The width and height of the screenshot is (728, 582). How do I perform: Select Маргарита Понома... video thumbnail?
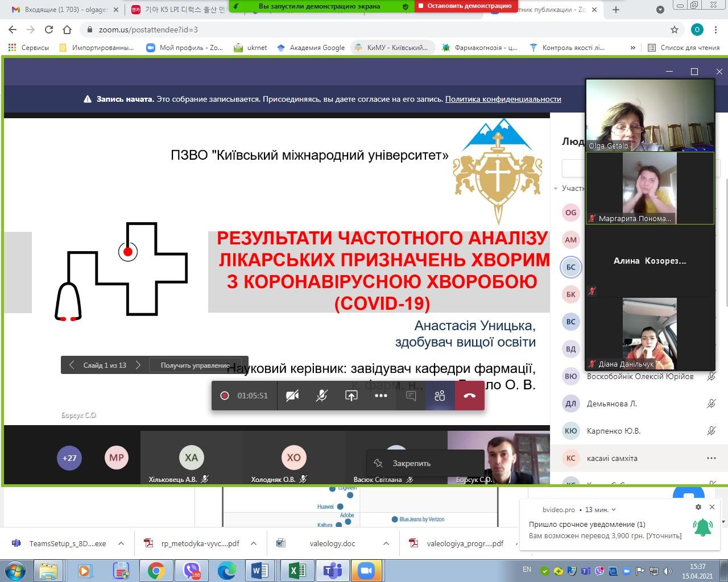[x=650, y=188]
